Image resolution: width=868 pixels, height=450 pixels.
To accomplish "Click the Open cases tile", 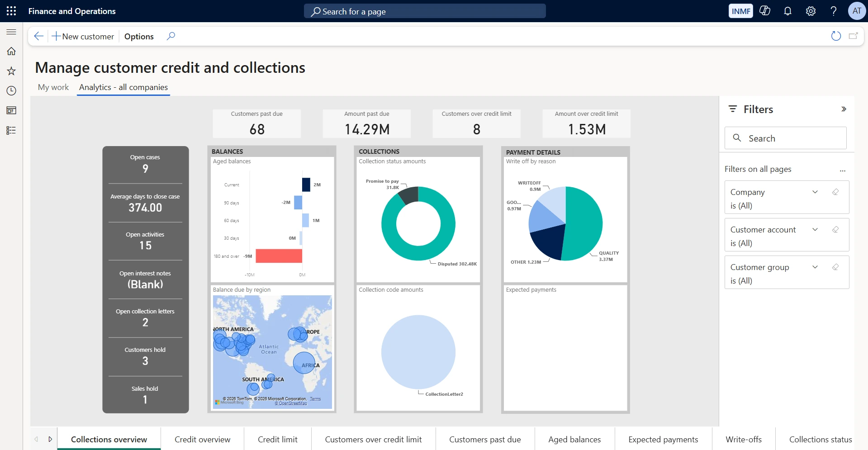I will pos(145,164).
